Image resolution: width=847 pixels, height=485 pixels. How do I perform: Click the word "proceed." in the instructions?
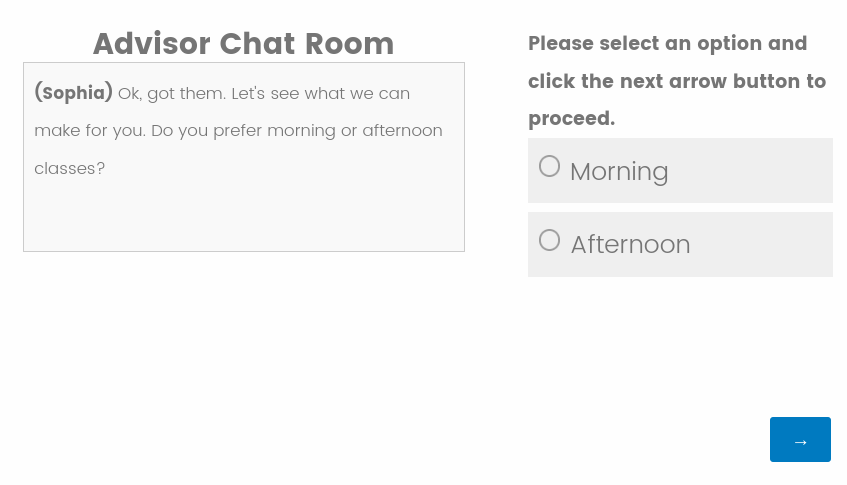(x=571, y=119)
